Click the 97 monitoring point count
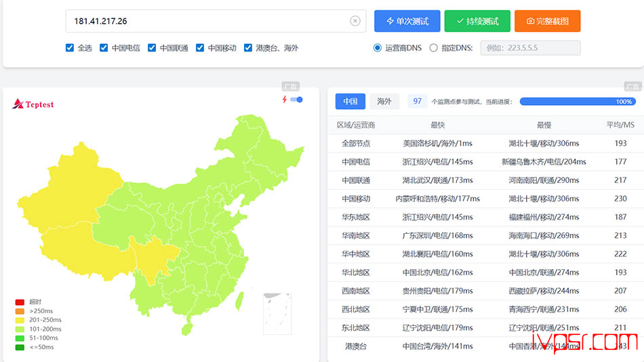The width and height of the screenshot is (644, 362). (418, 101)
